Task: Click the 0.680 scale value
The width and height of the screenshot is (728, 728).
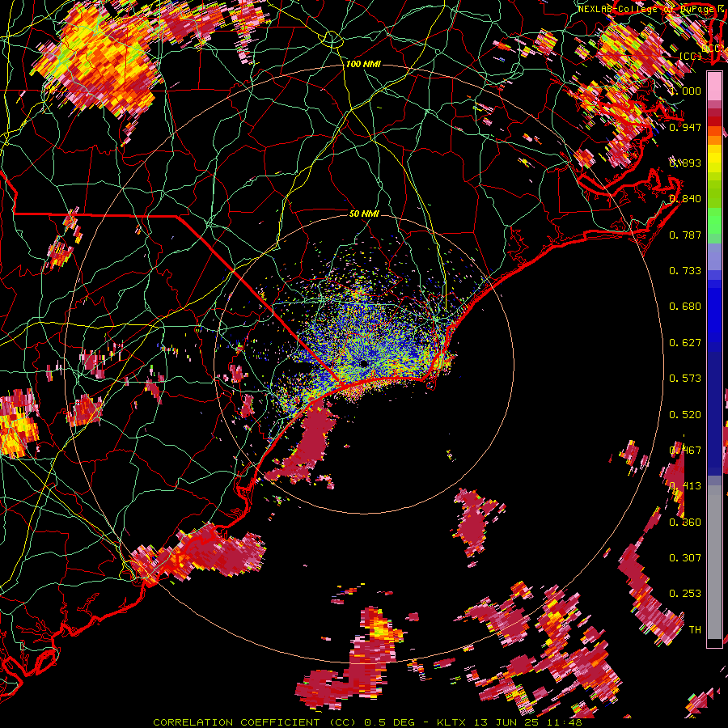Action: [x=685, y=307]
